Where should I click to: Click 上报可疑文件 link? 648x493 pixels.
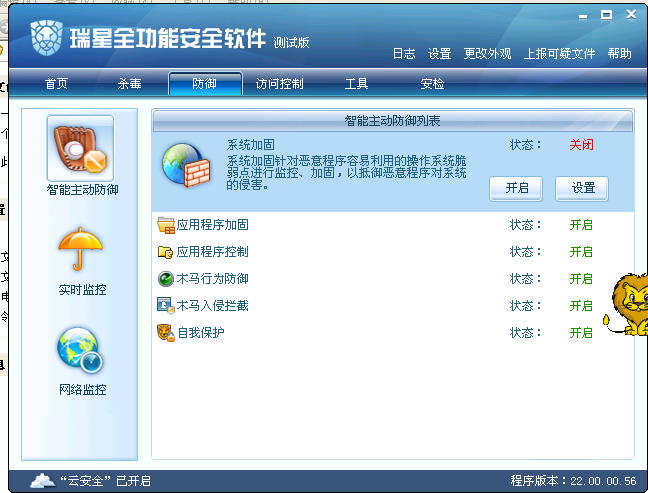coord(560,54)
